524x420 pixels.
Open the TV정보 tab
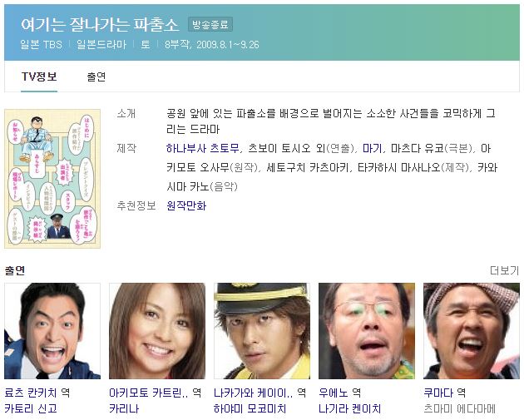click(39, 77)
